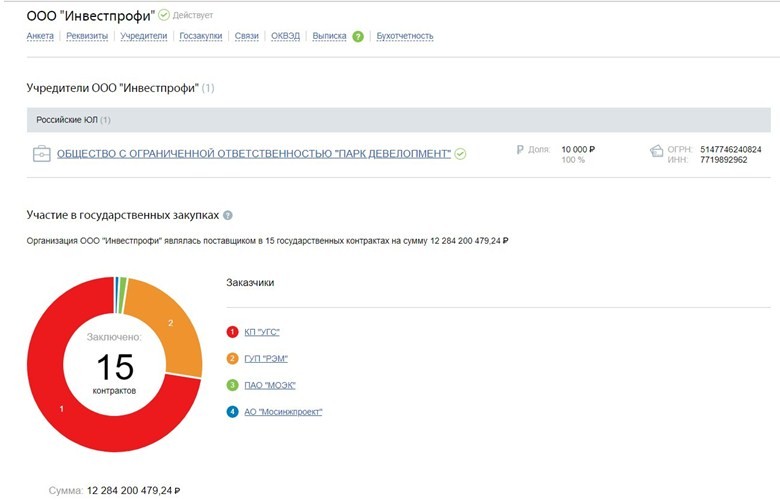Click red number 1 badge for КП УГС

[233, 332]
